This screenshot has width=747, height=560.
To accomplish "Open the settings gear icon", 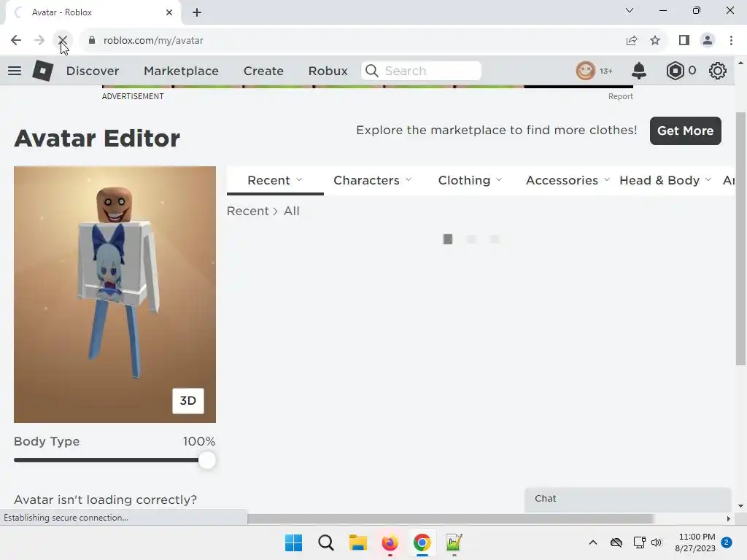I will (x=718, y=71).
